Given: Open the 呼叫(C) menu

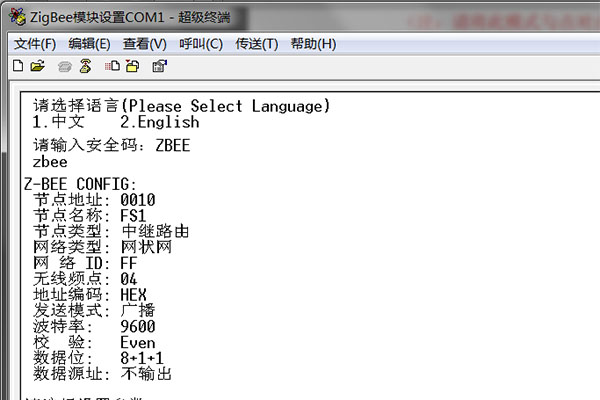Looking at the screenshot, I should coord(200,44).
